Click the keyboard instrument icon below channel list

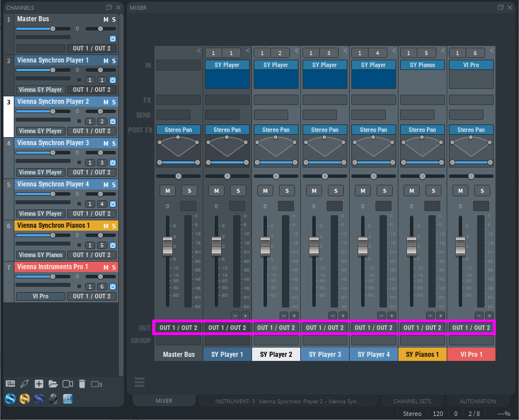coord(10,384)
